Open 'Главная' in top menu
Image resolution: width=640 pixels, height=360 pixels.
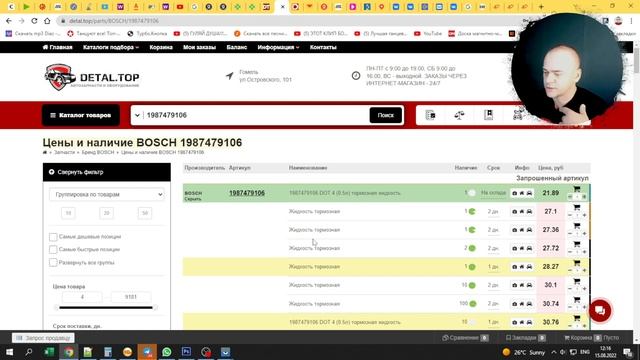(x=58, y=47)
